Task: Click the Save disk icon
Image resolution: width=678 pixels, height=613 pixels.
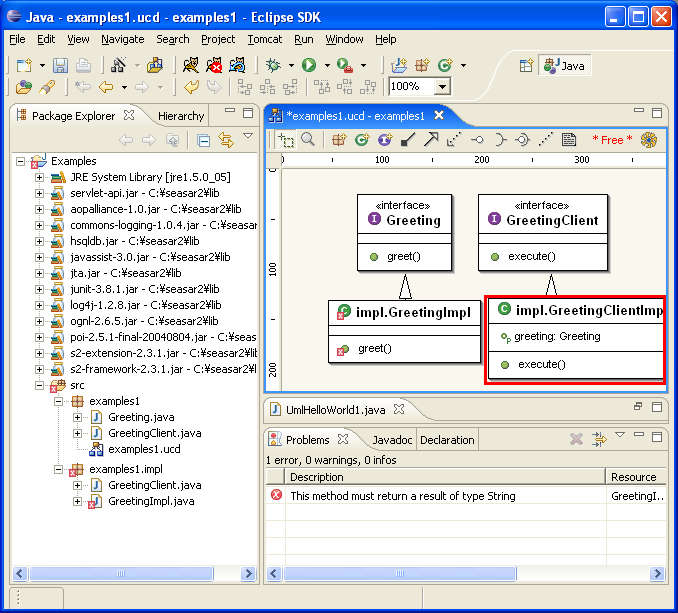Action: [60, 65]
